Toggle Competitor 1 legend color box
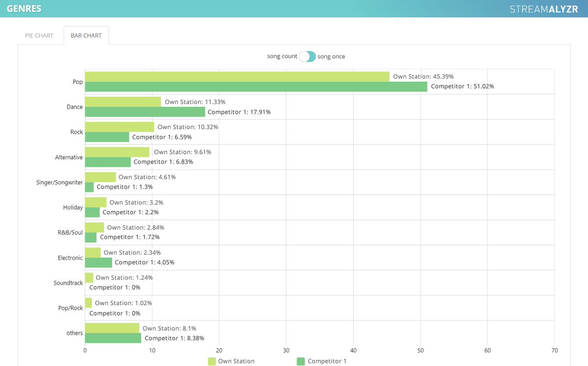The height and width of the screenshot is (366, 588). tap(301, 361)
